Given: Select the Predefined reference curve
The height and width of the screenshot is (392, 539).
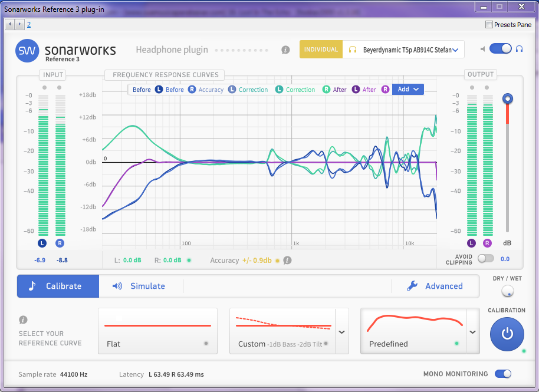Looking at the screenshot, I should click(413, 331).
